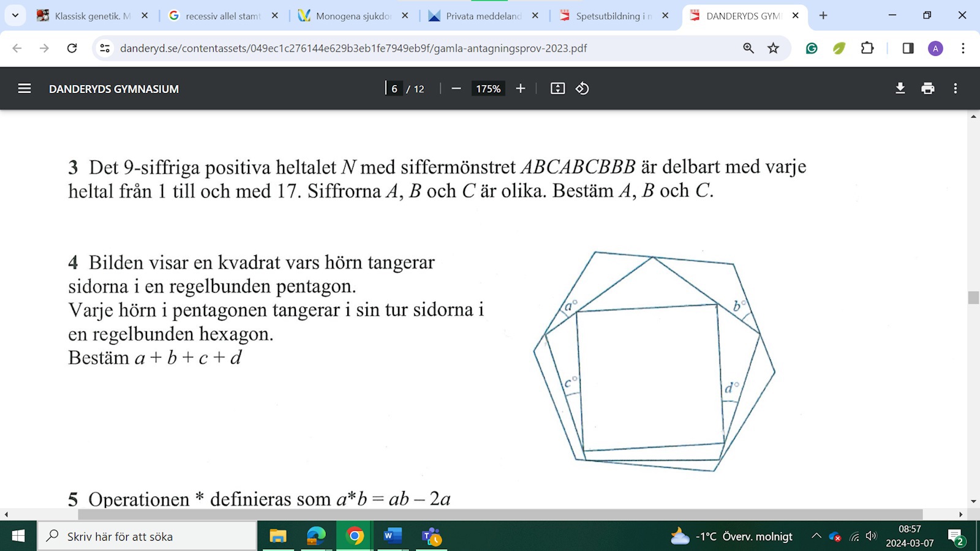This screenshot has height=551, width=980.
Task: Rotate the PDF counterclockwise
Action: click(582, 89)
